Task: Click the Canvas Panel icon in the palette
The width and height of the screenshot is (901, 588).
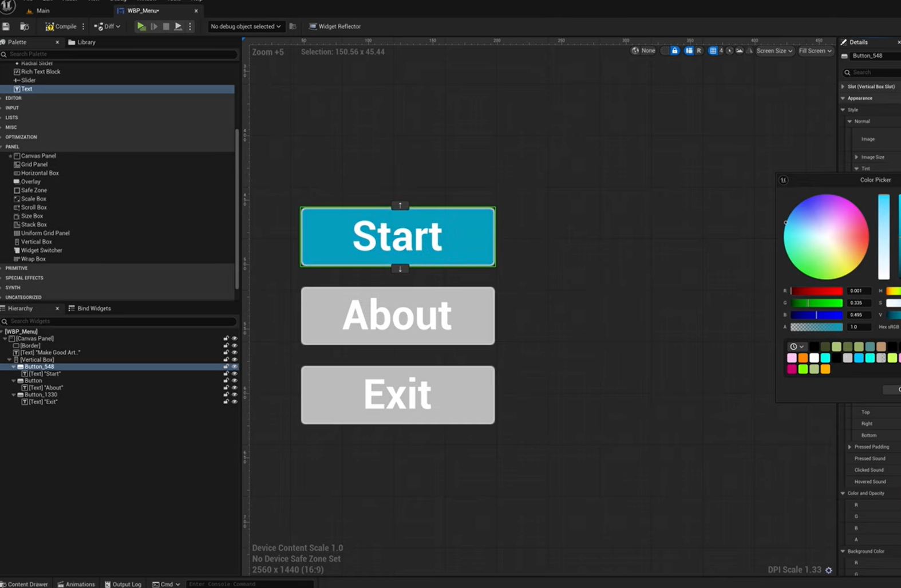Action: click(x=17, y=156)
